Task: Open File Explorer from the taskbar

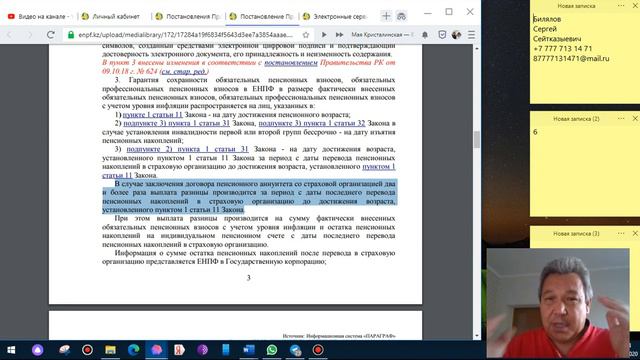Action: coord(110,350)
